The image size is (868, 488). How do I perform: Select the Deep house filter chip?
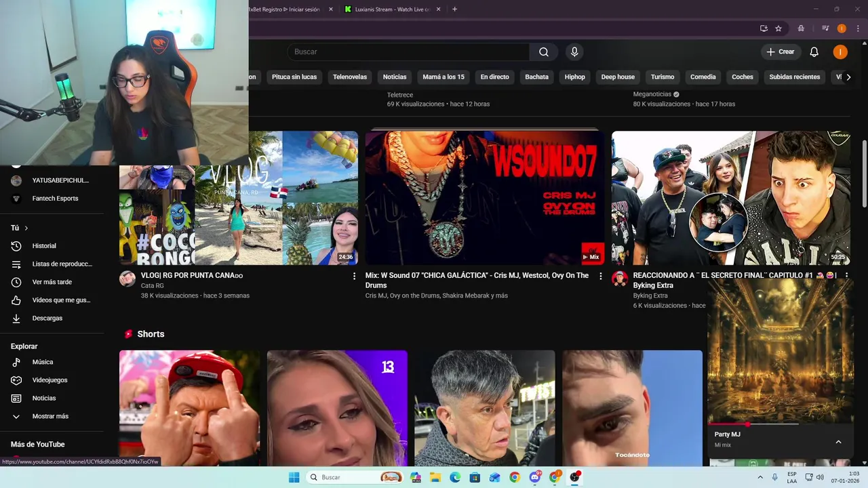click(x=618, y=77)
